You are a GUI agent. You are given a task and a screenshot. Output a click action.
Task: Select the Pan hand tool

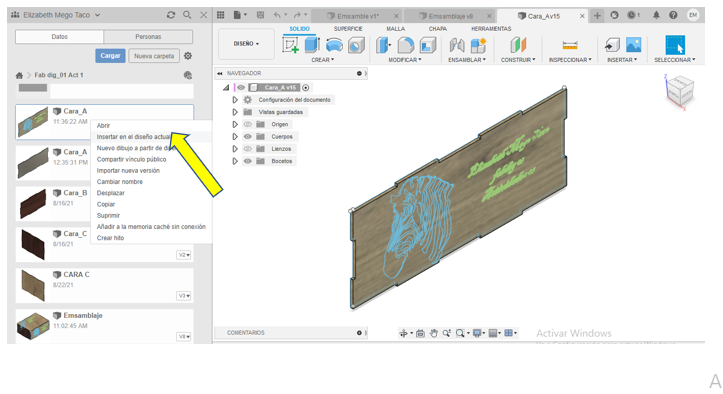[x=433, y=333]
